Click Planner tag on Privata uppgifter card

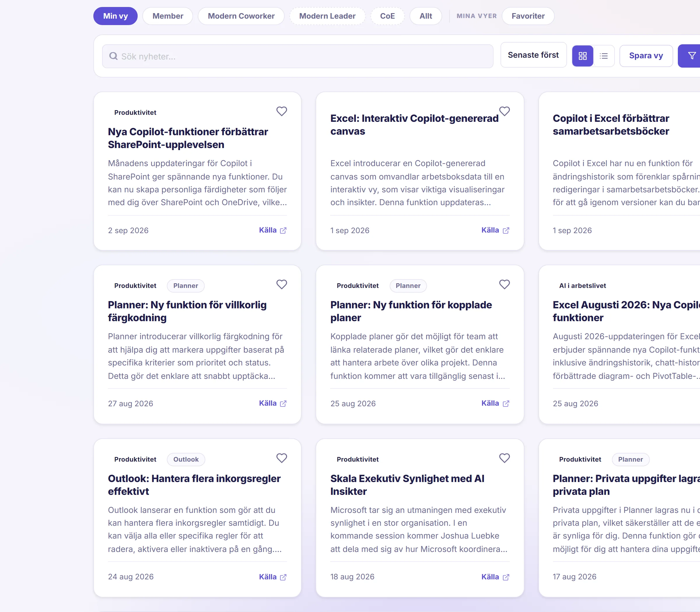631,459
